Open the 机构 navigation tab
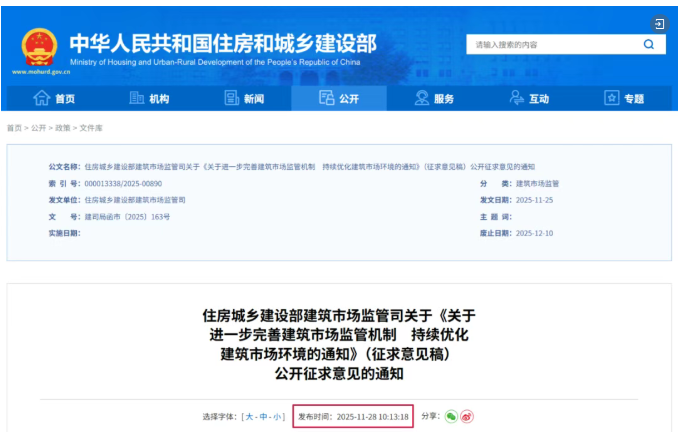Screen dimensions: 682x444 click(x=149, y=98)
